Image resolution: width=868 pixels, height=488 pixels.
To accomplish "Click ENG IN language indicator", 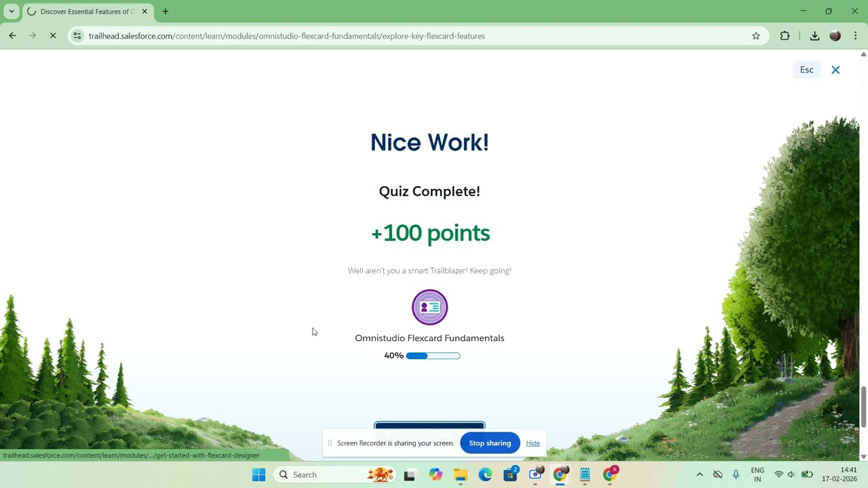I will (757, 474).
